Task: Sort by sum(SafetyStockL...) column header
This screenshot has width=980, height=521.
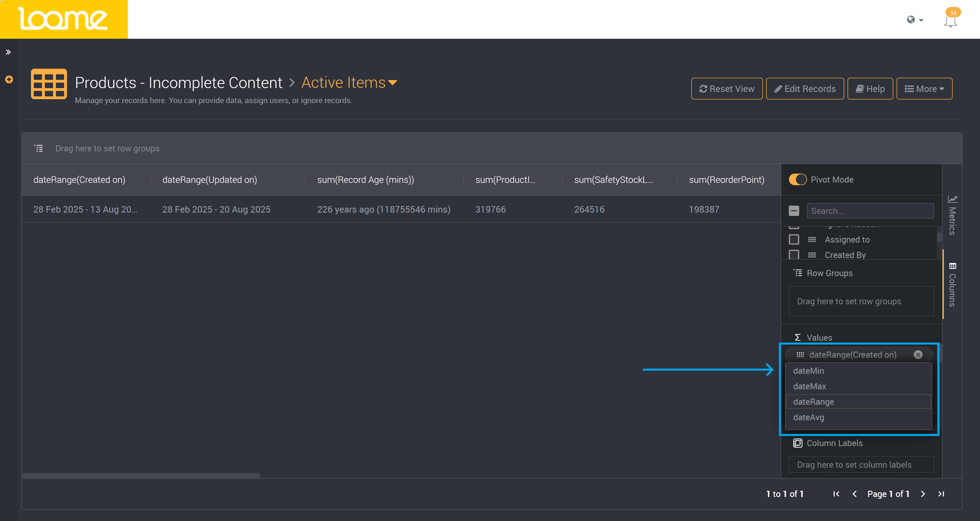Action: click(x=613, y=180)
